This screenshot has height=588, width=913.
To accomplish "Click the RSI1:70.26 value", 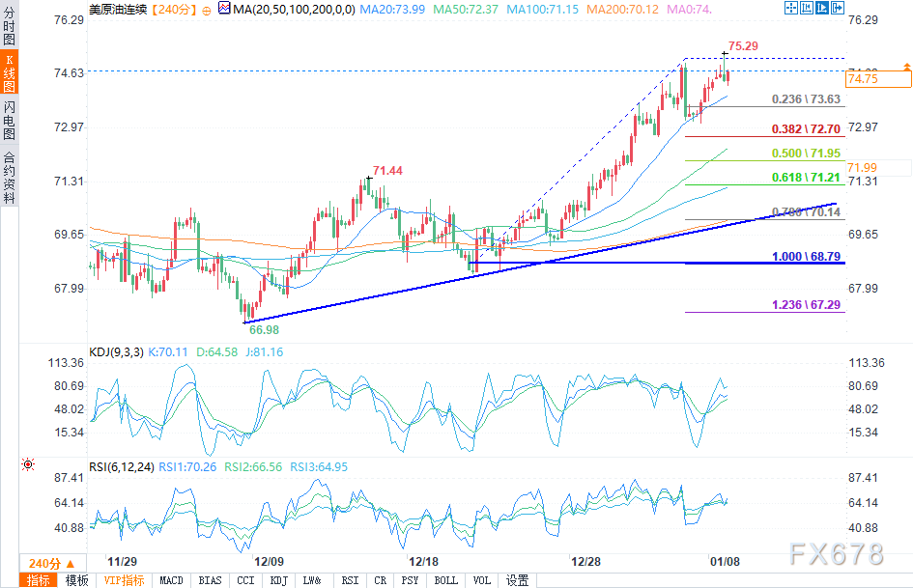I will click(x=187, y=467).
